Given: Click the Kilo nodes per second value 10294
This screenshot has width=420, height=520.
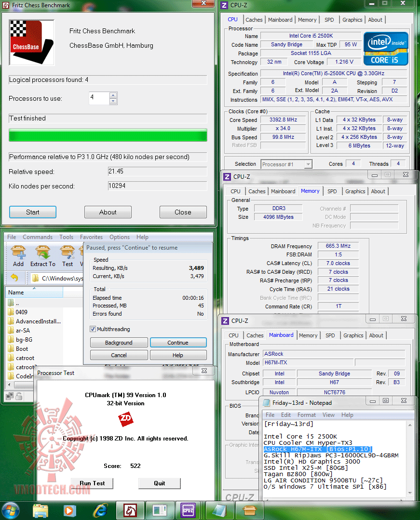Looking at the screenshot, I should pos(157,186).
